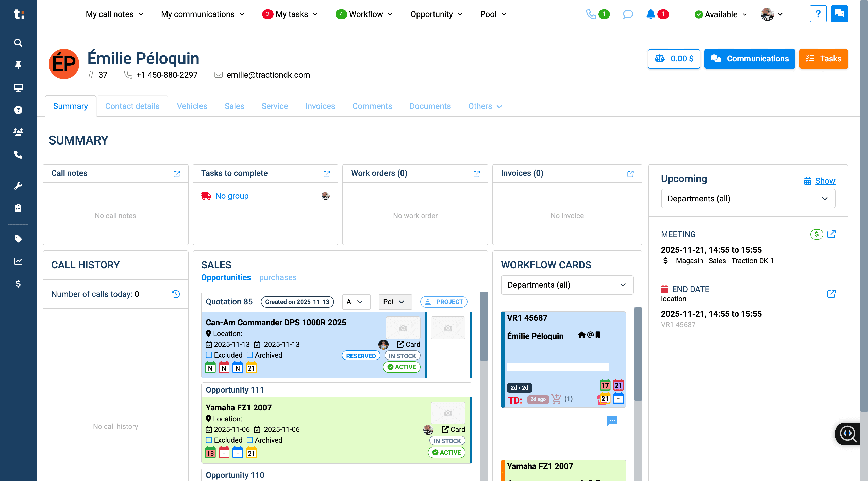Open the Workflow menu
The height and width of the screenshot is (481, 868).
click(364, 14)
